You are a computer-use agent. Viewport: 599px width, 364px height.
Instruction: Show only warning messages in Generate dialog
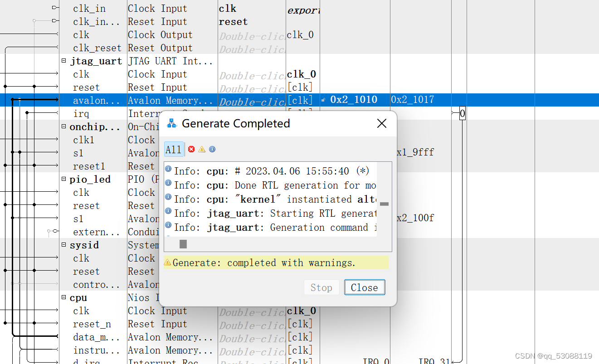(202, 149)
